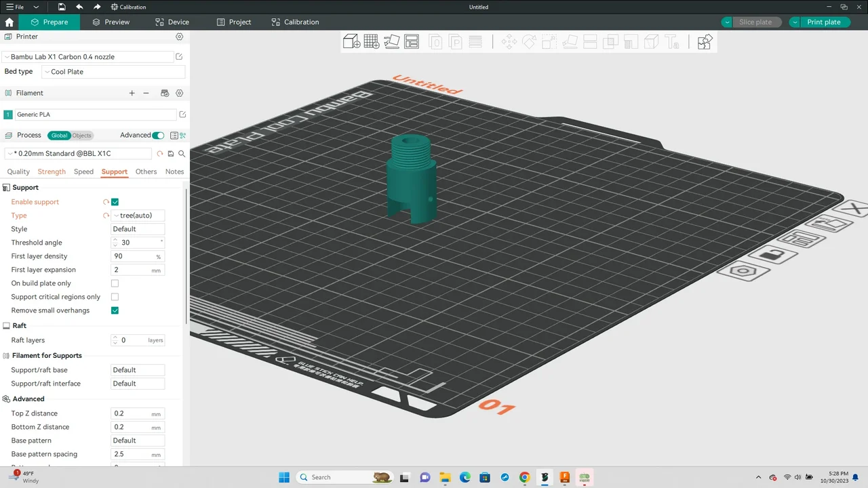Turn off the Advanced toggle switch
This screenshot has width=868, height=488.
[158, 136]
